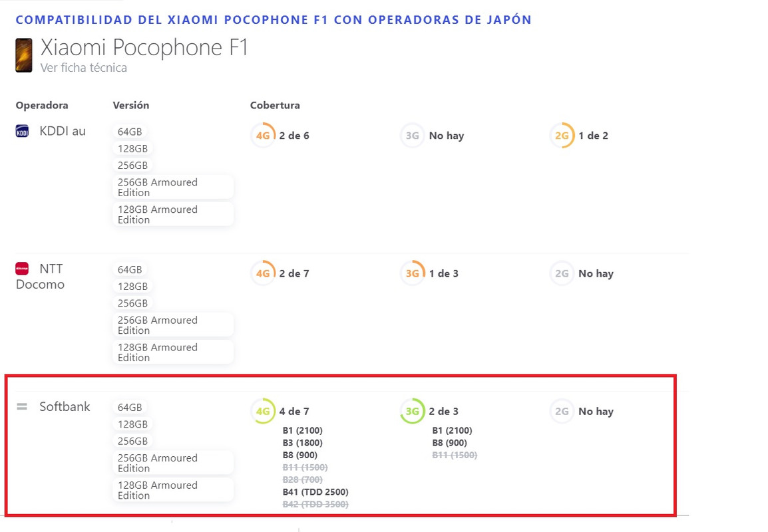Open the Ver ficha técnica link
The width and height of the screenshot is (768, 532).
coord(83,68)
